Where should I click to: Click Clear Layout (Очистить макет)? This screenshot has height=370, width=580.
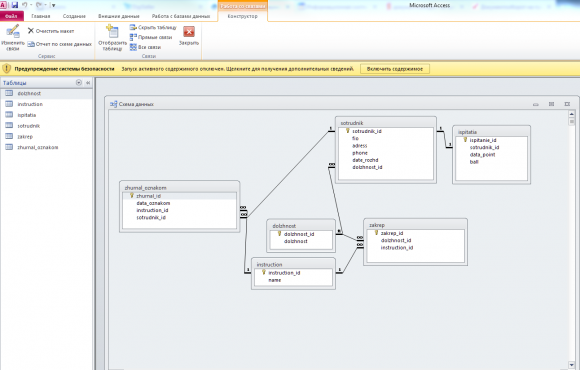point(51,31)
